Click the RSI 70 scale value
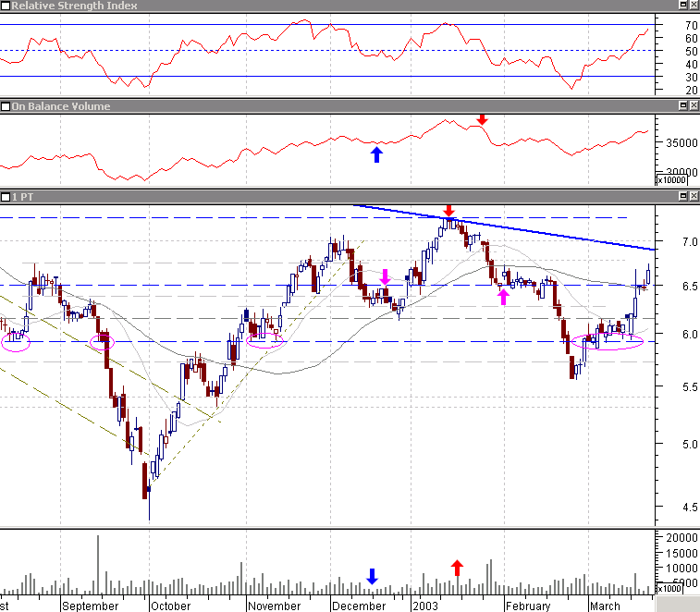 point(691,26)
